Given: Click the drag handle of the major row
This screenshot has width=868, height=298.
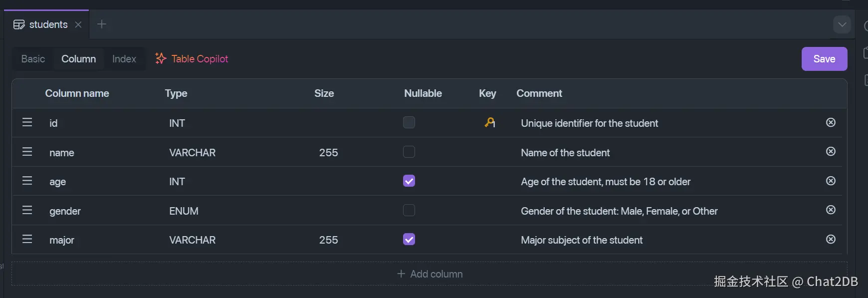Looking at the screenshot, I should [x=27, y=239].
